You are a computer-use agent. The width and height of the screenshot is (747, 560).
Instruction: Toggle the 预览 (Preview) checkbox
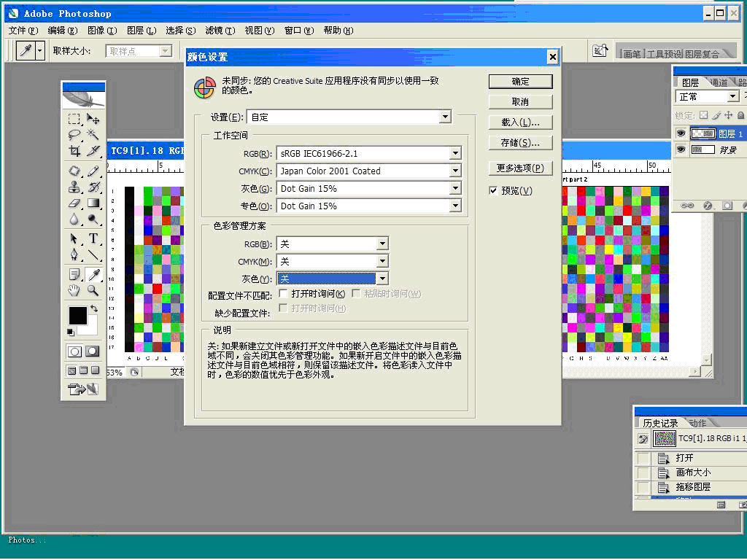coord(494,191)
